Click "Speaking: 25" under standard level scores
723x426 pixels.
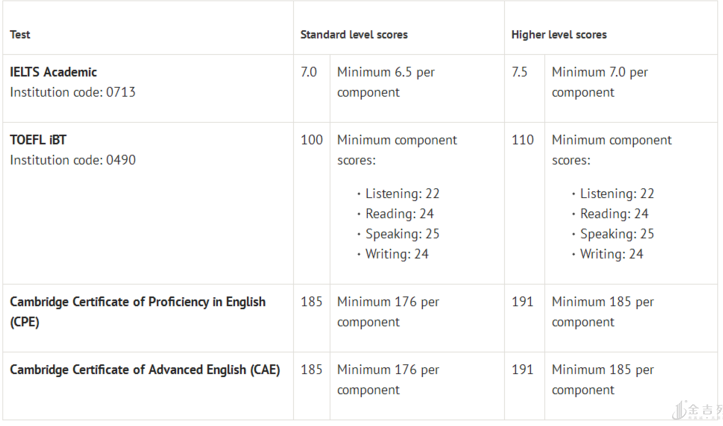[402, 234]
